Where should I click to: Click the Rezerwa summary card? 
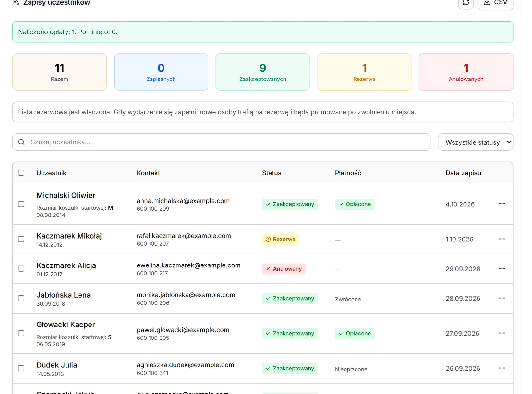pos(364,72)
